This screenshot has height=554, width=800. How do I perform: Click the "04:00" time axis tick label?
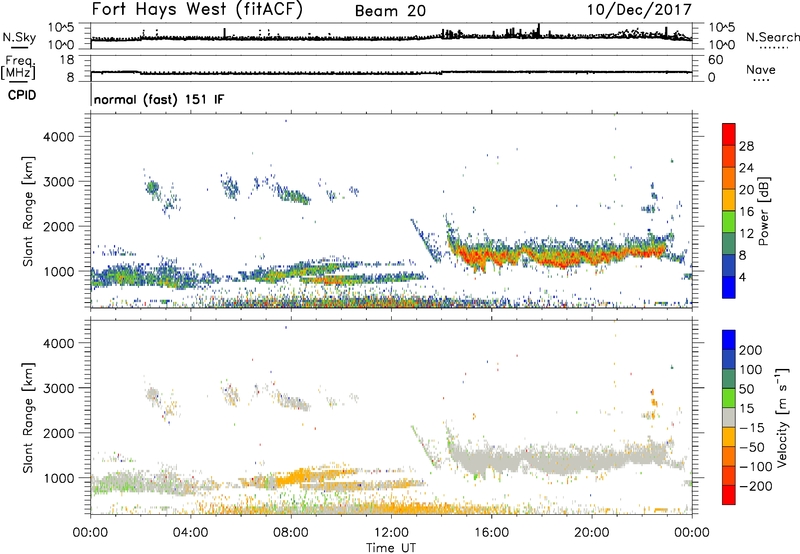point(190,533)
